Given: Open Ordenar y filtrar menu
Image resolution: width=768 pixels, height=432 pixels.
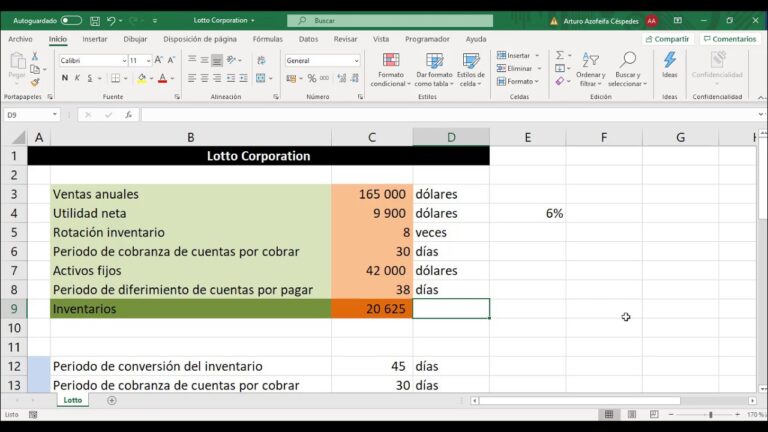Looking at the screenshot, I should tap(591, 70).
